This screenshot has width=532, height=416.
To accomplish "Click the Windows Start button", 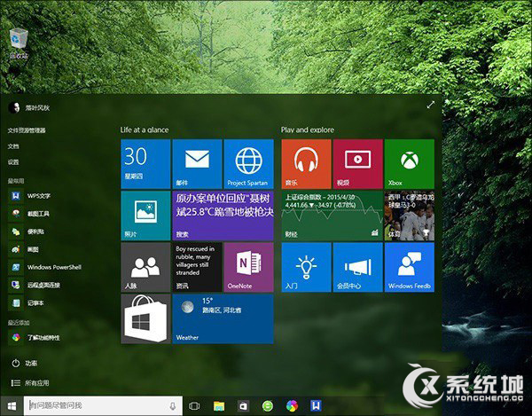I will click(12, 406).
